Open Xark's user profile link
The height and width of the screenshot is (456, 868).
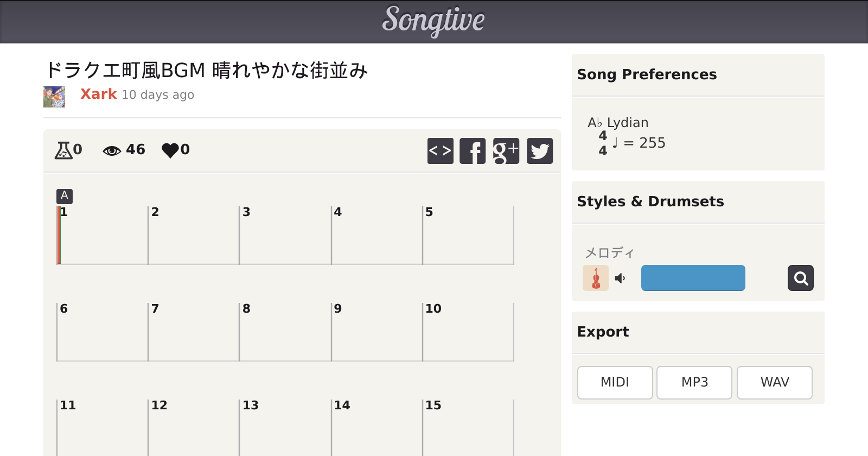coord(99,94)
